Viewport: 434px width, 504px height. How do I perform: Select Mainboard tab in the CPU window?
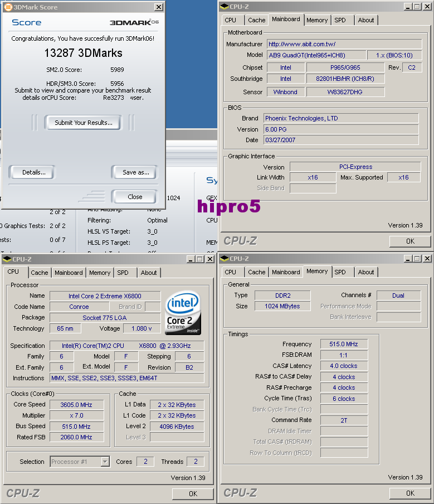point(69,273)
